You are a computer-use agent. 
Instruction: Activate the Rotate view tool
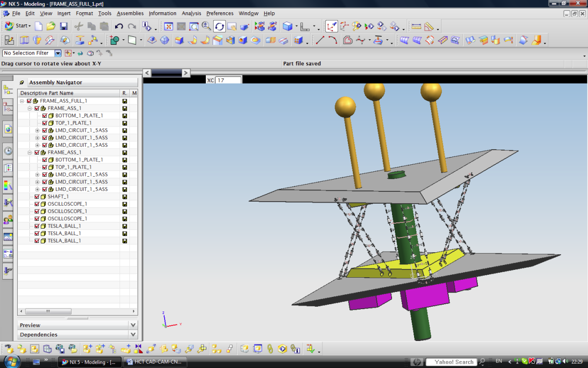click(x=219, y=26)
